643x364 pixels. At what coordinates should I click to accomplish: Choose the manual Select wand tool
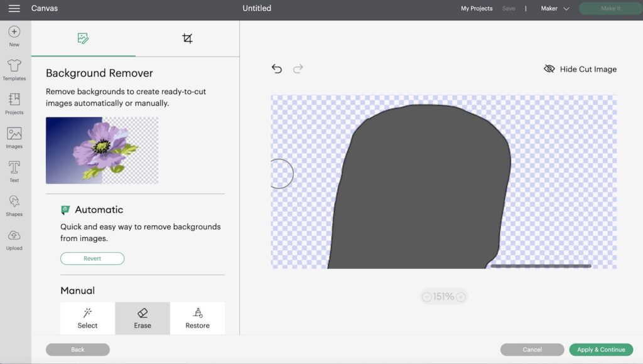[87, 319]
